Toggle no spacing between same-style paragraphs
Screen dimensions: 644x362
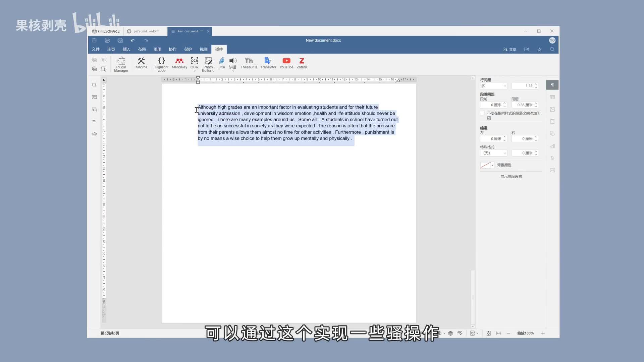point(482,113)
